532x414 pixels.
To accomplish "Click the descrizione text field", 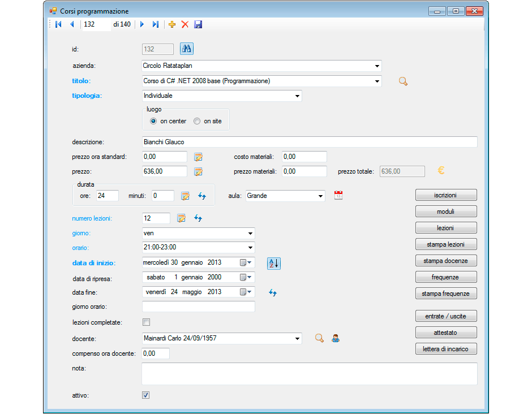I will tap(310, 142).
